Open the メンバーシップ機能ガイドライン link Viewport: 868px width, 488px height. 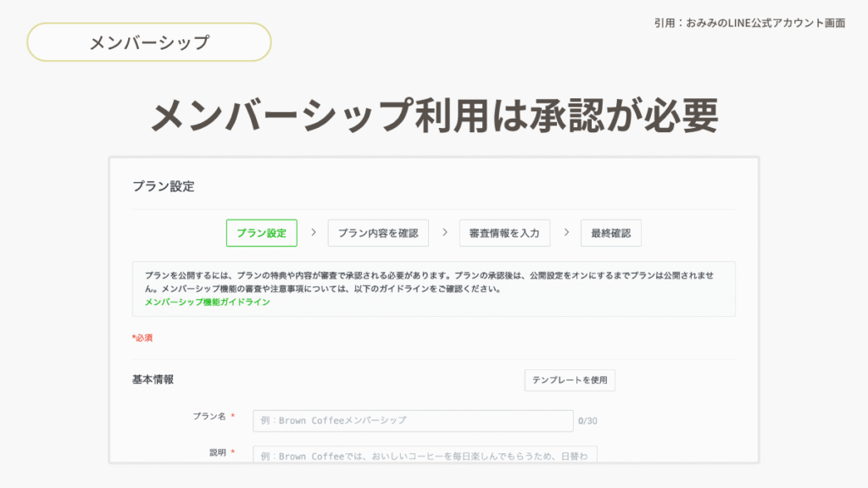(208, 302)
